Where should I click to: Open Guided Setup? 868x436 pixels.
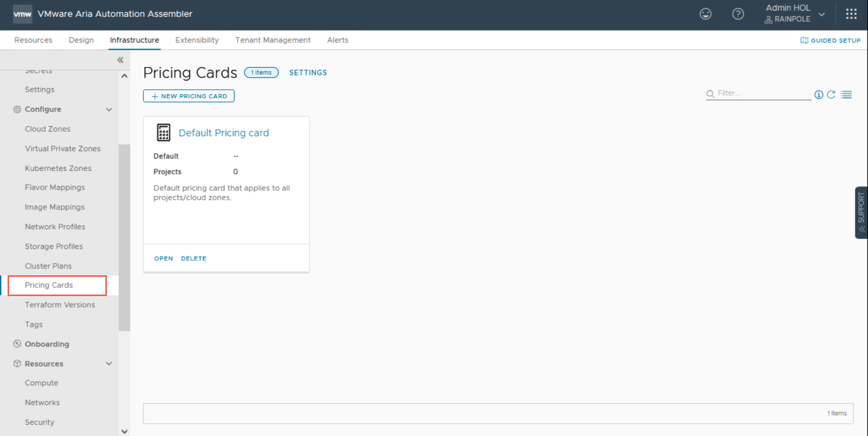(x=831, y=40)
